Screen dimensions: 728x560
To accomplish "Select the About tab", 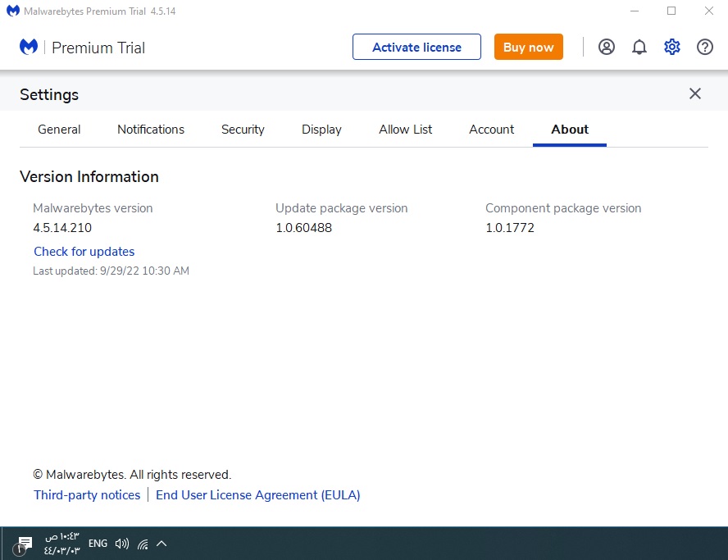I will tap(570, 130).
